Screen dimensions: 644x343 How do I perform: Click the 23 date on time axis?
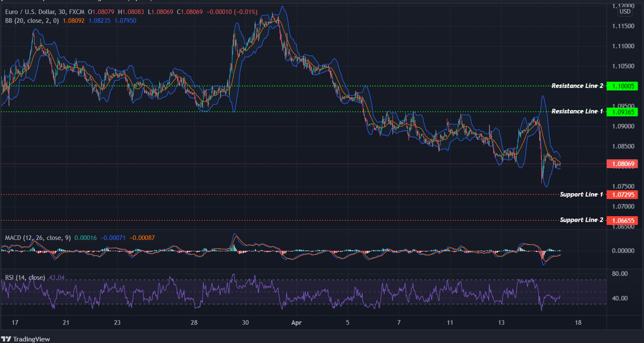[117, 323]
